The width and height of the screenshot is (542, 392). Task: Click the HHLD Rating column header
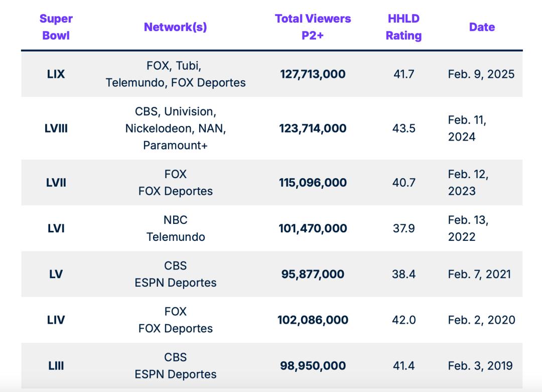(403, 27)
